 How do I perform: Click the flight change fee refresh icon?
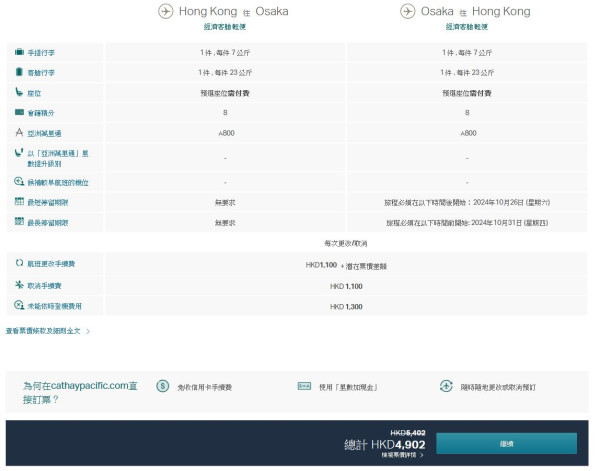click(x=19, y=263)
